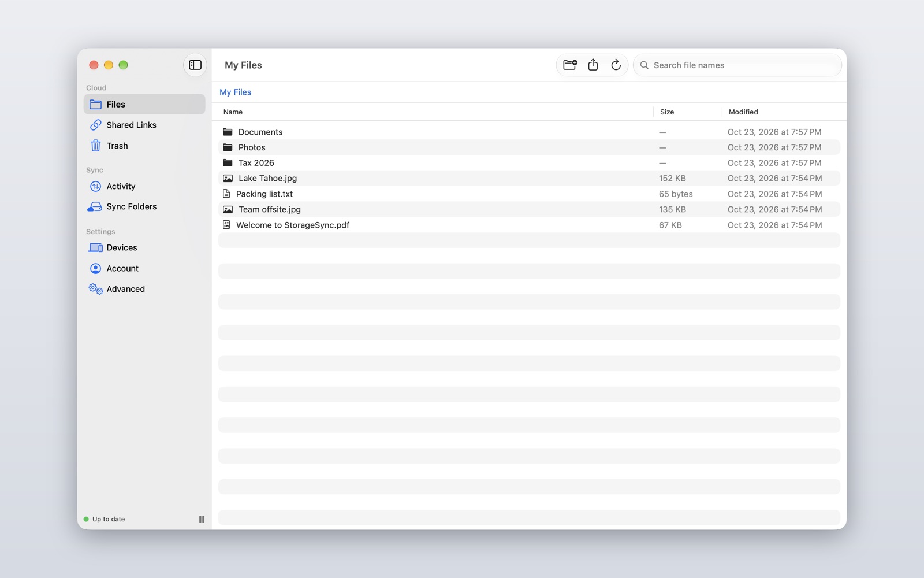The image size is (924, 578).
Task: Click the Activity sync arrows icon
Action: coord(96,186)
